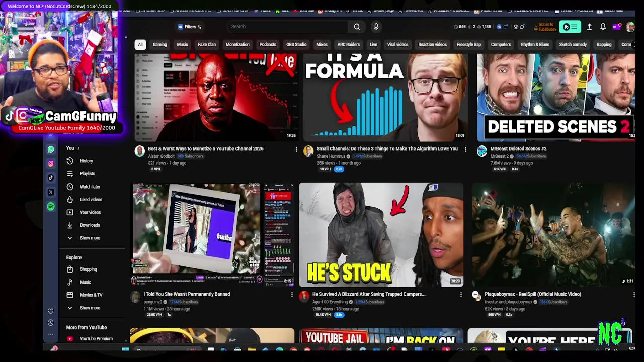Open options menu for RealSpill music video

(x=633, y=295)
